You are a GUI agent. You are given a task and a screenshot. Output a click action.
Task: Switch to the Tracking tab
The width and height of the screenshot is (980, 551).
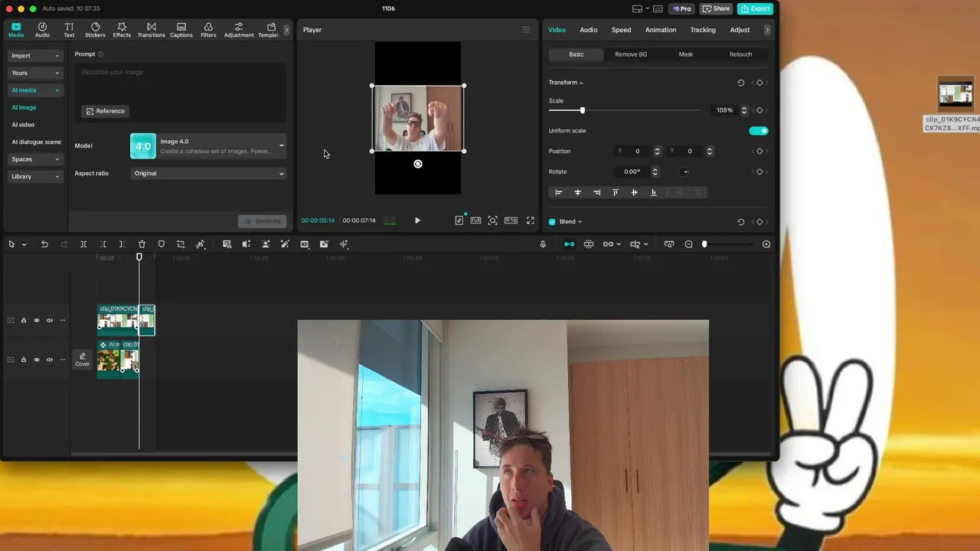click(x=702, y=30)
